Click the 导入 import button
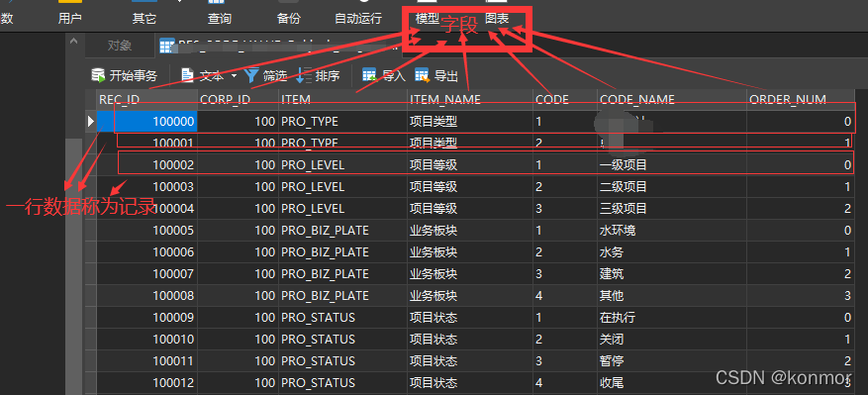868x395 pixels. pos(384,75)
